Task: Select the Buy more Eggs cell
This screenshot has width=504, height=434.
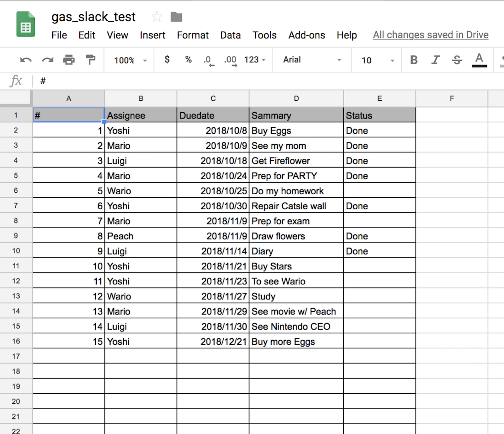Action: pos(296,341)
